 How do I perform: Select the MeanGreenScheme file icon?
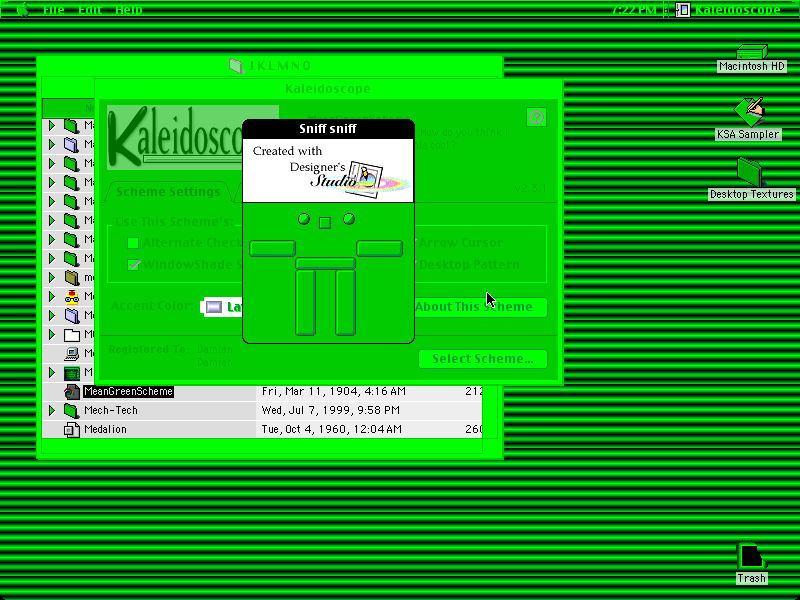tap(71, 392)
